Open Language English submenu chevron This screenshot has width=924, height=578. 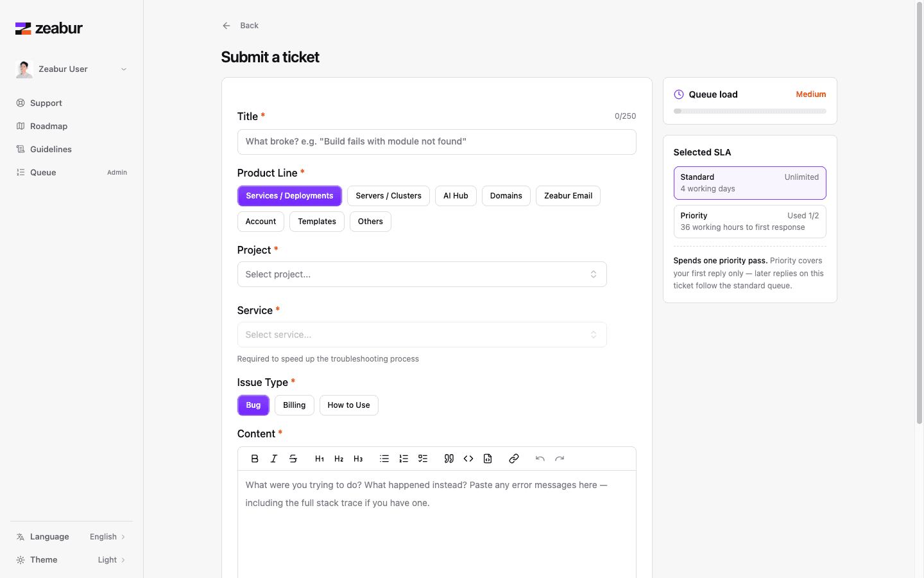point(123,537)
